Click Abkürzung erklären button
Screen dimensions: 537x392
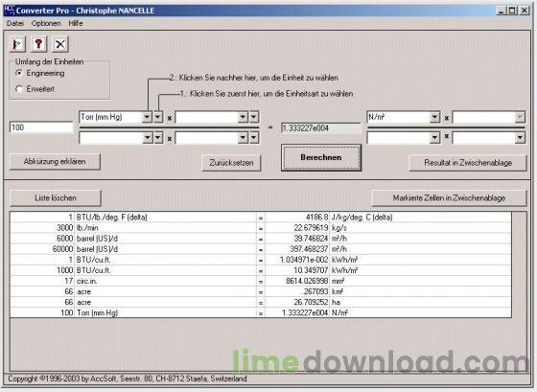[55, 162]
